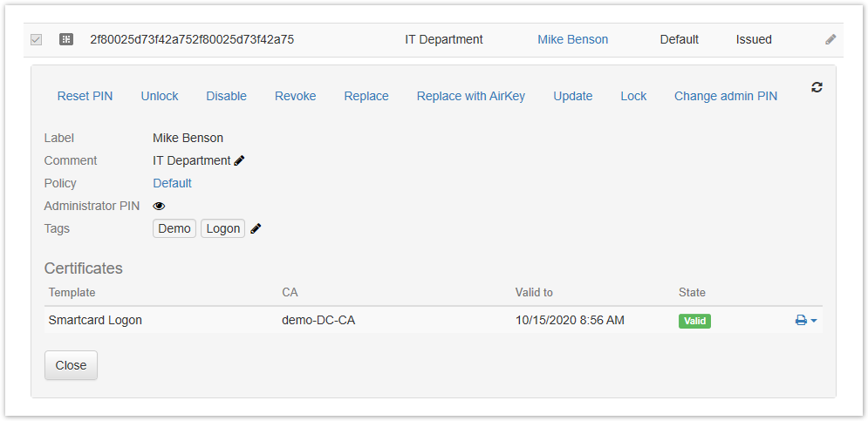868x421 pixels.
Task: Edit the IT Department comment pencil icon
Action: [240, 160]
